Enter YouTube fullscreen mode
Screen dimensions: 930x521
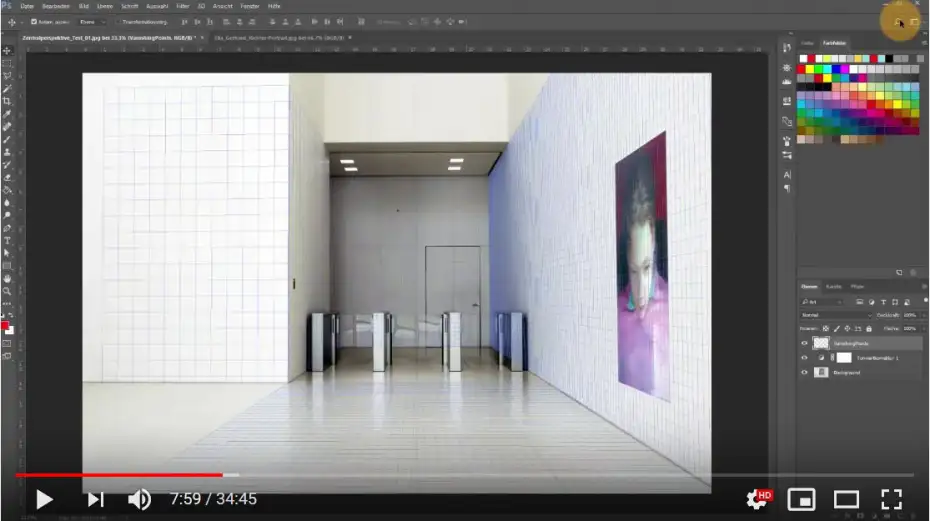pyautogui.click(x=891, y=500)
